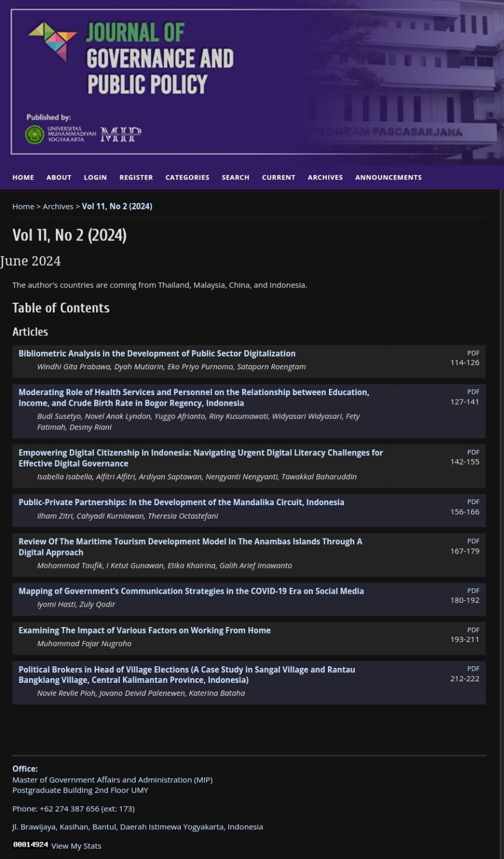
Task: Click the 'Articles' section heading
Action: (x=30, y=332)
